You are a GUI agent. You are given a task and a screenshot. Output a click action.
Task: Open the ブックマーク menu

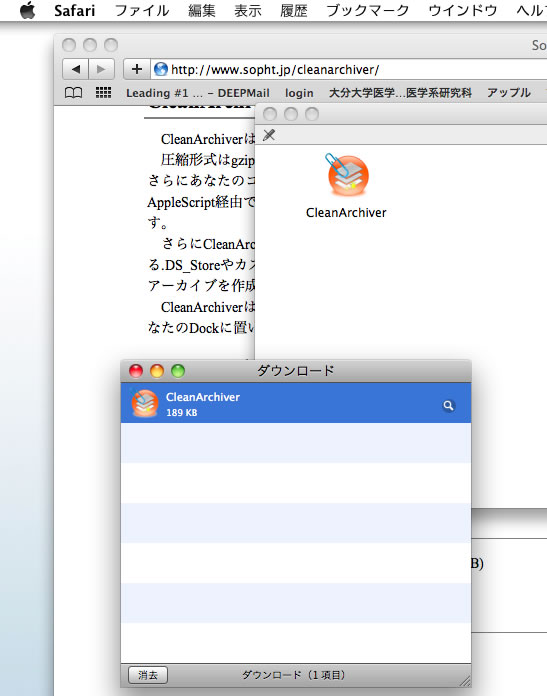[368, 10]
